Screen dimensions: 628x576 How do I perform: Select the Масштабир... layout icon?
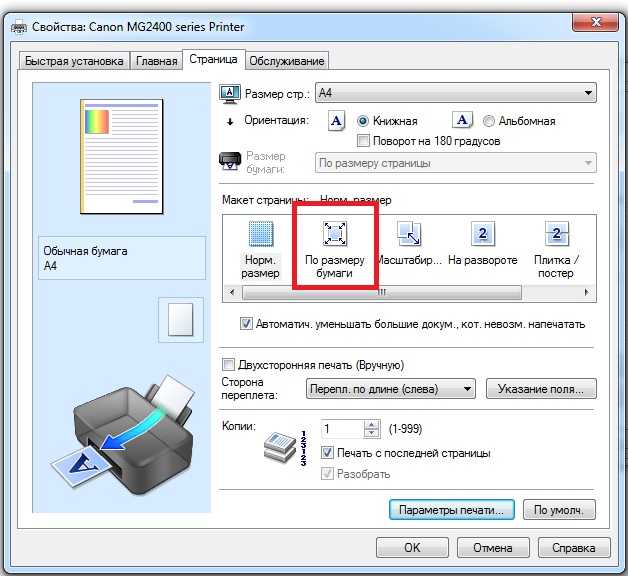(409, 234)
